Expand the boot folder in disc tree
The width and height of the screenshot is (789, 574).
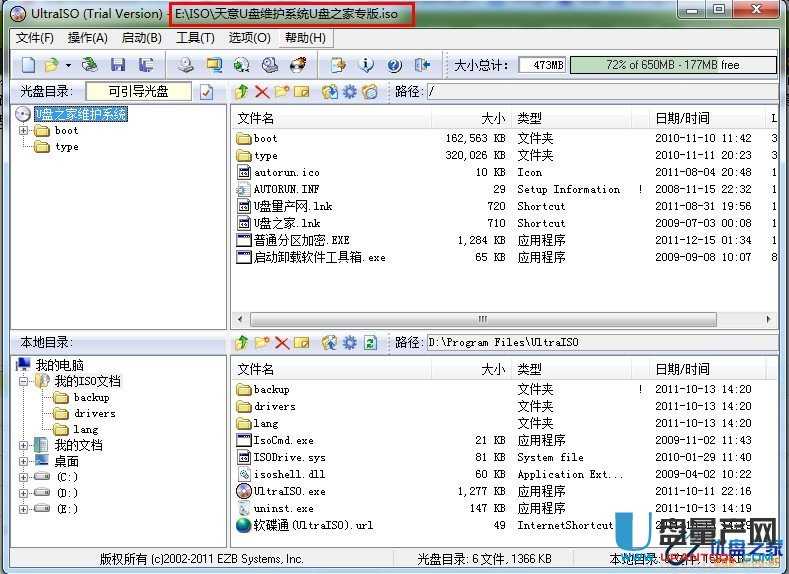tap(24, 131)
